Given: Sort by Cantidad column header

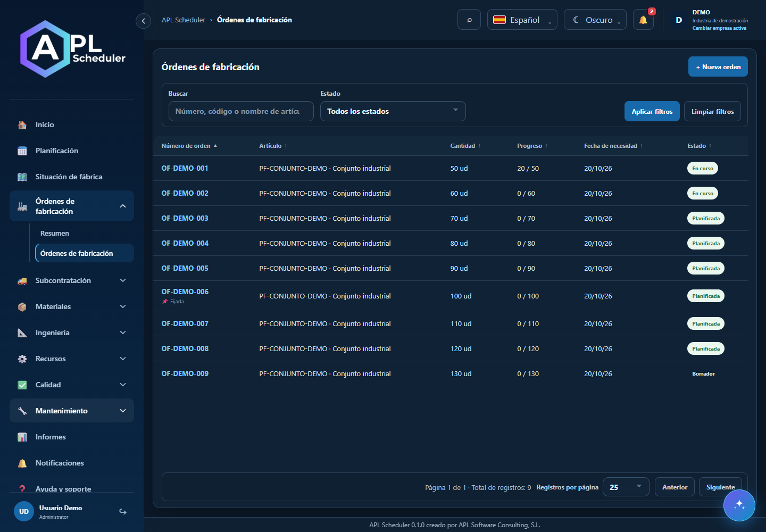Looking at the screenshot, I should (465, 146).
